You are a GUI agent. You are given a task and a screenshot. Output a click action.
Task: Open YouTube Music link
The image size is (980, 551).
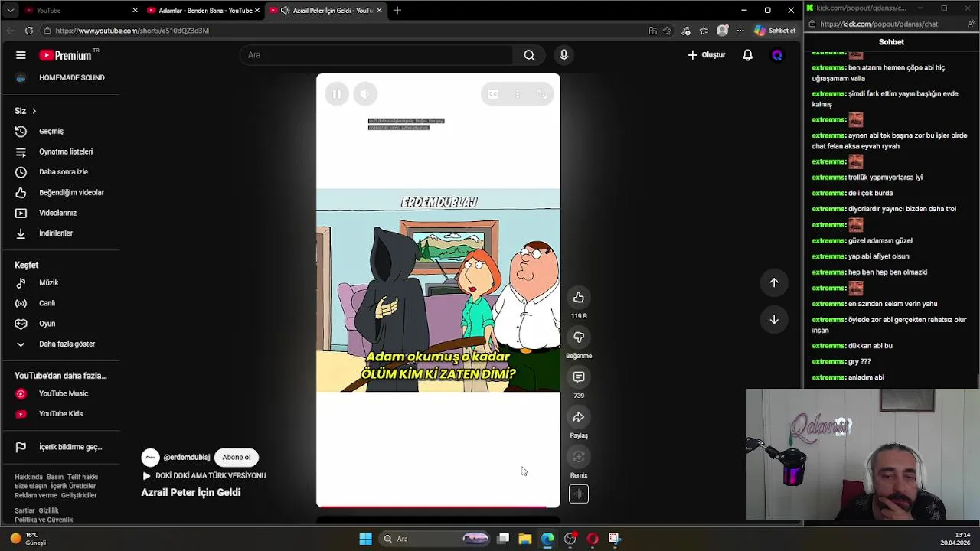click(65, 393)
